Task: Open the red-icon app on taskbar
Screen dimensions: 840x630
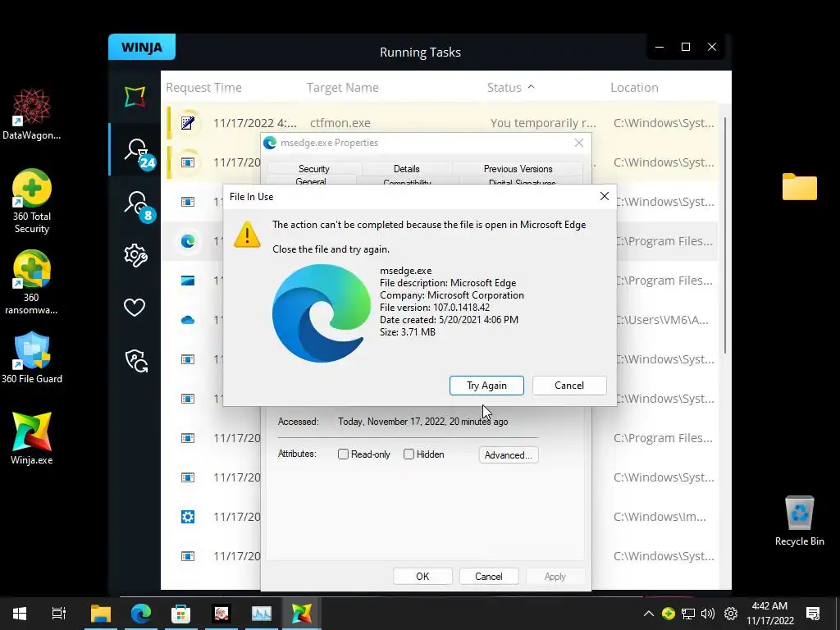Action: 221,614
